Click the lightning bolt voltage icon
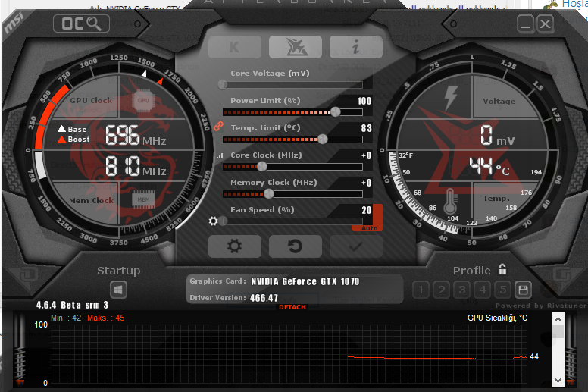This screenshot has width=588, height=392. pyautogui.click(x=450, y=99)
